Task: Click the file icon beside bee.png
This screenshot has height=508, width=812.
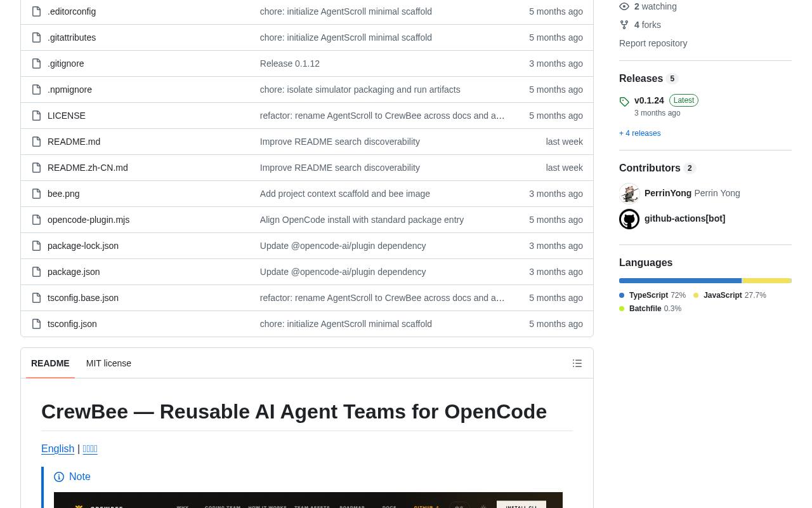Action: click(x=36, y=194)
